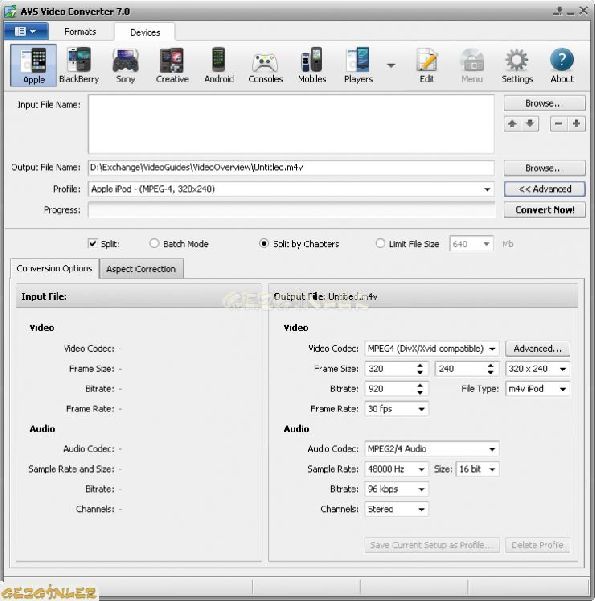The width and height of the screenshot is (595, 601).
Task: Increase the video bitrate 920 spinner
Action: point(420,386)
